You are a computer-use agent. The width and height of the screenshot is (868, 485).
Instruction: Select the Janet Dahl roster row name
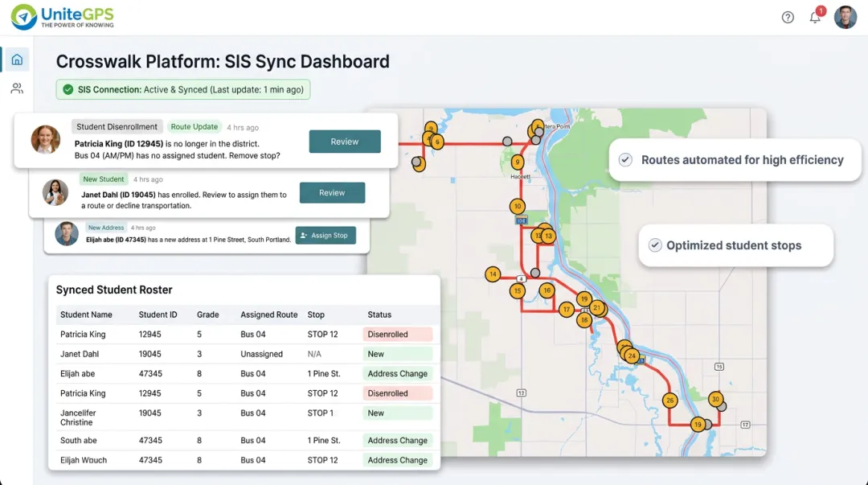point(79,354)
